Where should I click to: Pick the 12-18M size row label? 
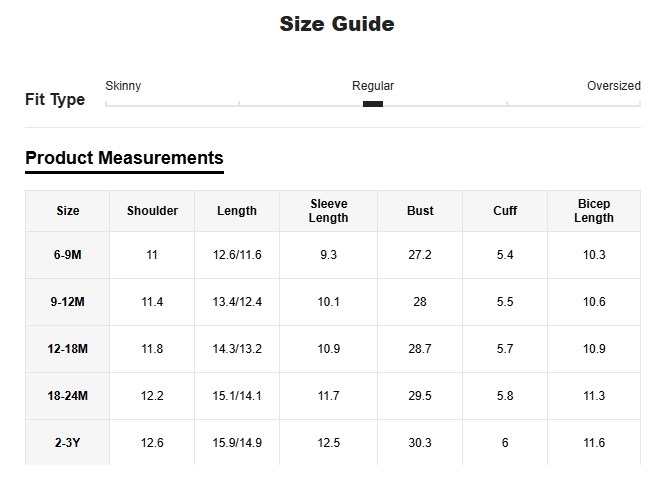click(x=67, y=349)
